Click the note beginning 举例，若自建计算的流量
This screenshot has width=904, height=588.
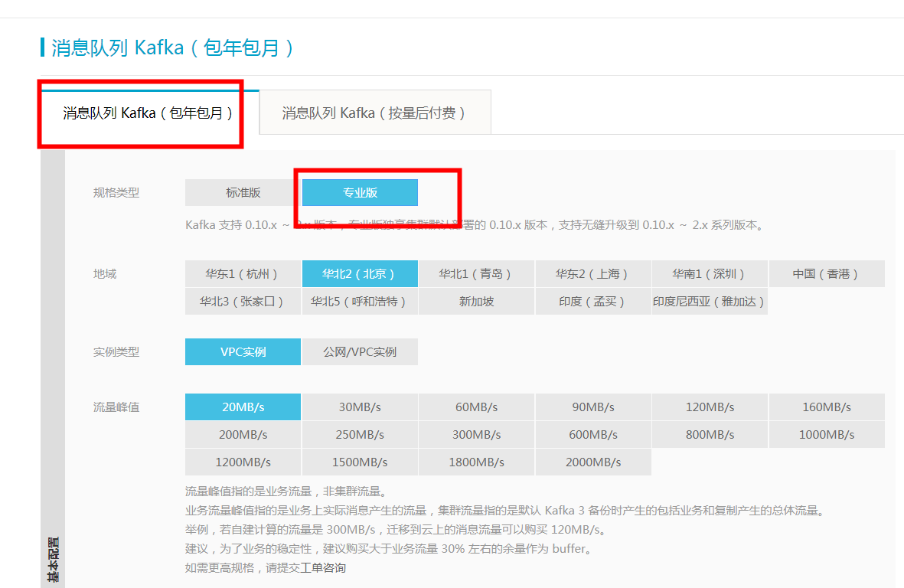coord(397,529)
